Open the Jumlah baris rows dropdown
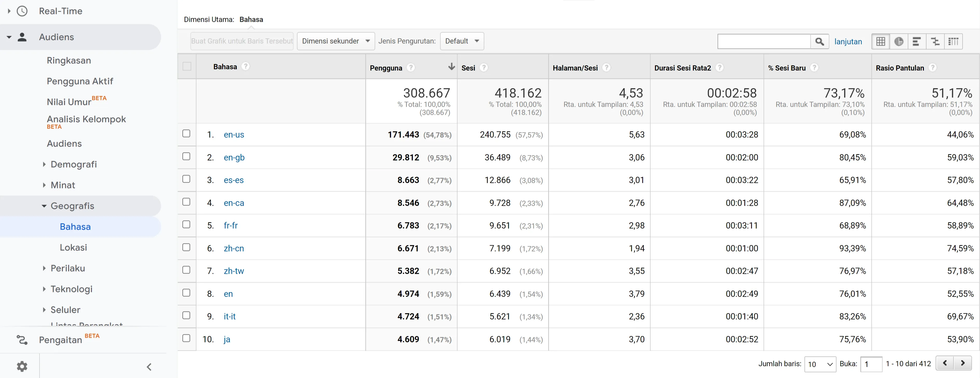Viewport: 980px width, 378px height. click(x=820, y=364)
